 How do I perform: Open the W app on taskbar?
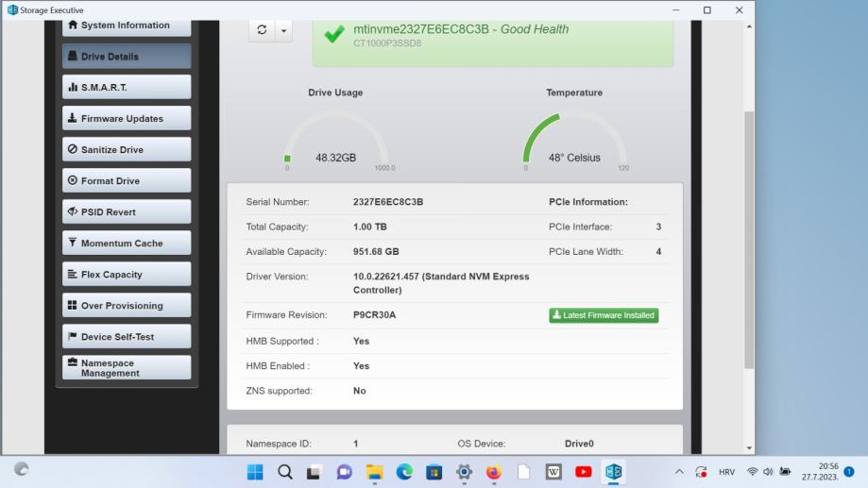(x=553, y=472)
